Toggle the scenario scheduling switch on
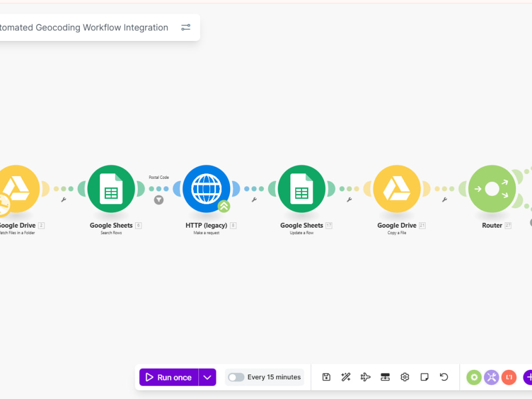This screenshot has height=399, width=532. click(x=236, y=377)
